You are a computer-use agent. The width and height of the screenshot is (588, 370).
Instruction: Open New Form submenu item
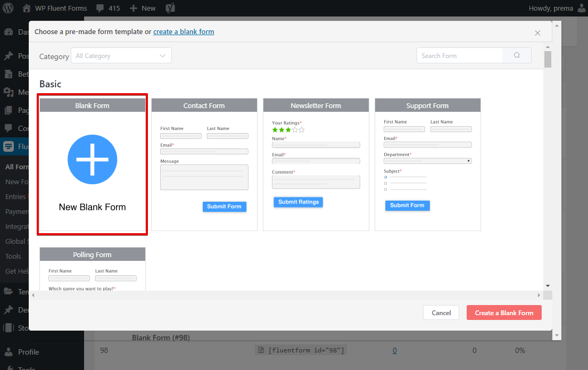17,182
